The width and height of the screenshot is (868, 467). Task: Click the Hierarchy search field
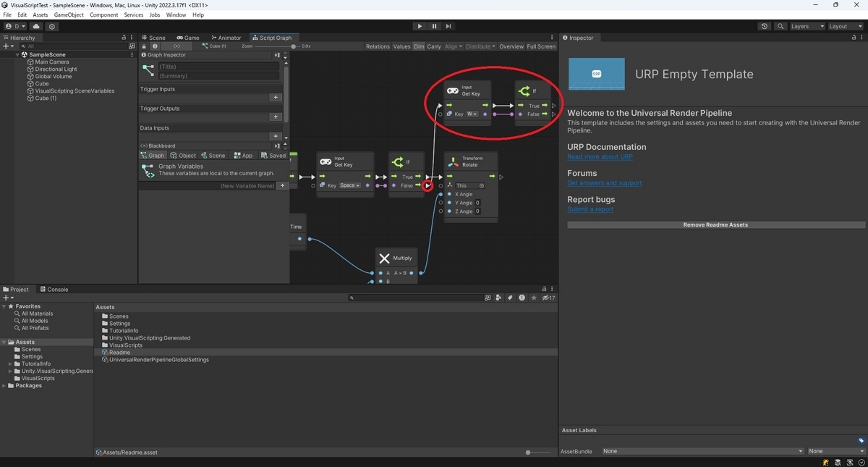[x=72, y=46]
